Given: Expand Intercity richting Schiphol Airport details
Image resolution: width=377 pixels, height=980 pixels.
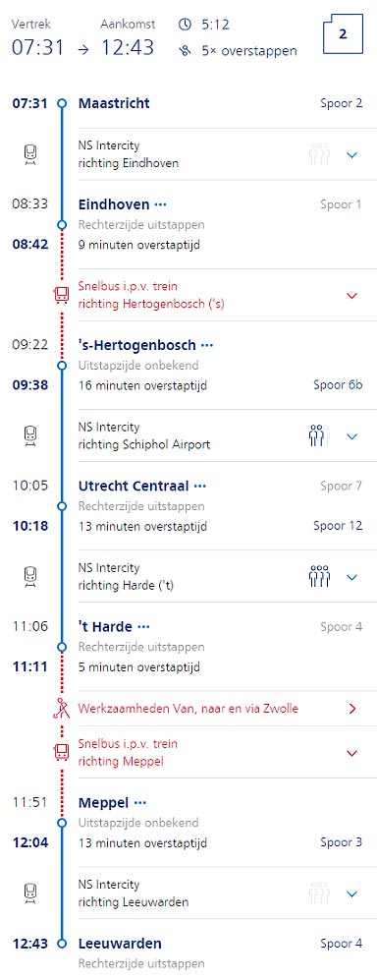Looking at the screenshot, I should point(352,436).
